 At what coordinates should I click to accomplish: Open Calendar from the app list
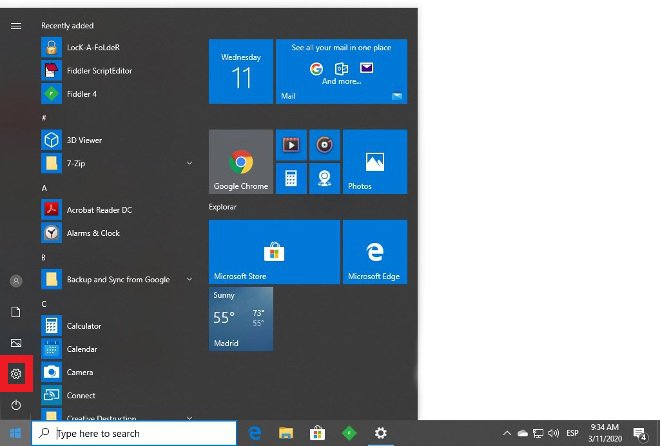pyautogui.click(x=116, y=349)
